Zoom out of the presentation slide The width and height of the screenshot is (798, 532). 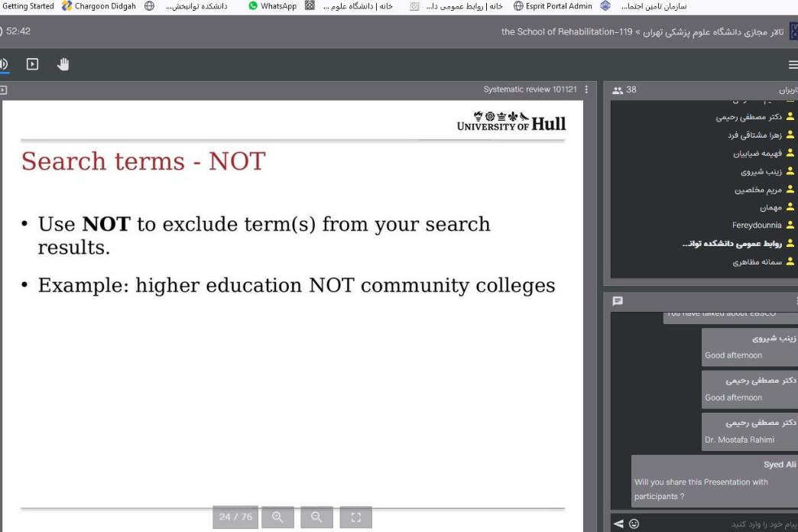coord(316,517)
